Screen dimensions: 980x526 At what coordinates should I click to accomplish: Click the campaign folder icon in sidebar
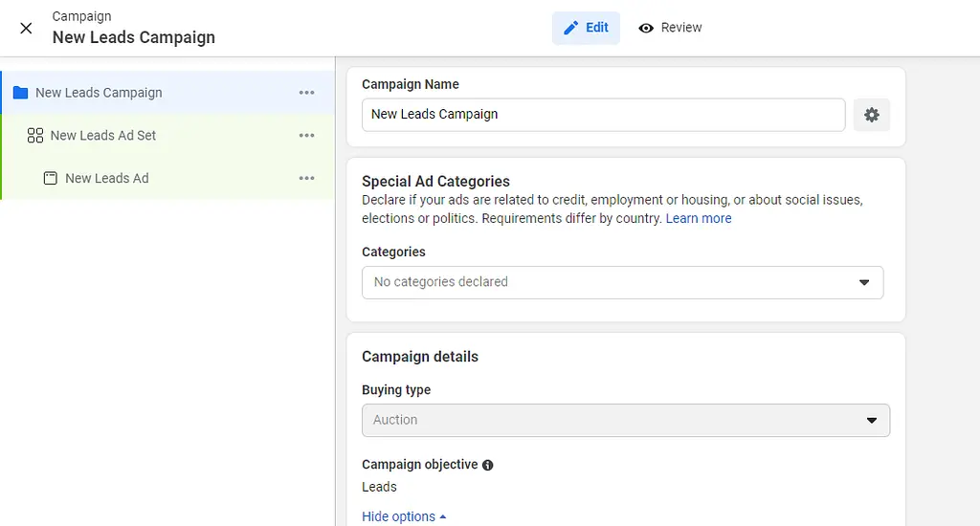(x=20, y=93)
